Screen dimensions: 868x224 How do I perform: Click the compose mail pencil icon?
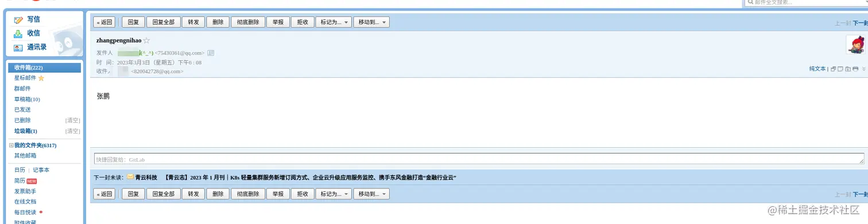18,19
